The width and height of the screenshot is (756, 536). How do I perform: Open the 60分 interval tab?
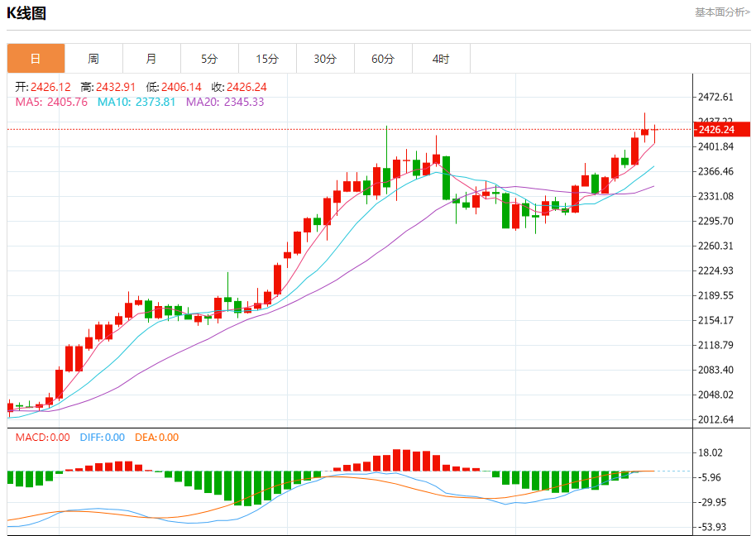point(383,59)
